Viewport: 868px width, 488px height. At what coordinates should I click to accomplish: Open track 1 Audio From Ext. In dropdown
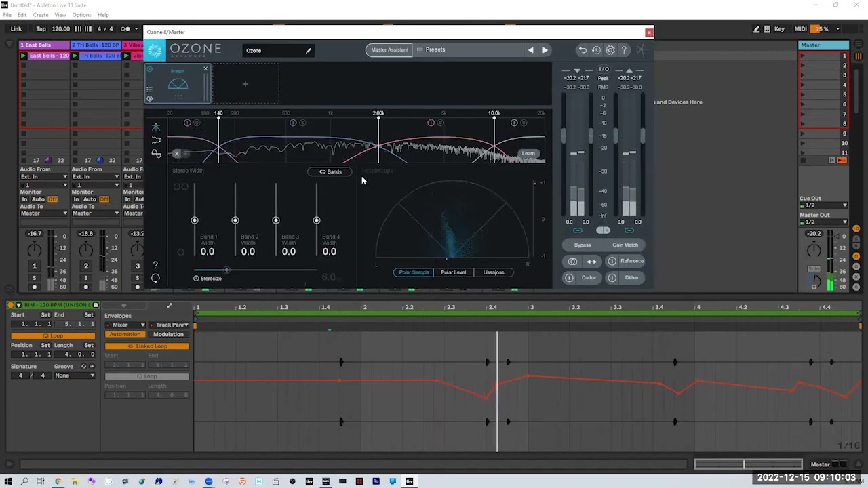44,177
